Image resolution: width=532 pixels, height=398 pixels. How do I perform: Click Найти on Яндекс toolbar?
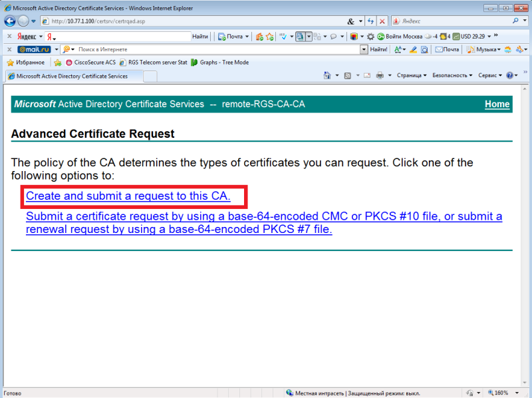pos(200,37)
